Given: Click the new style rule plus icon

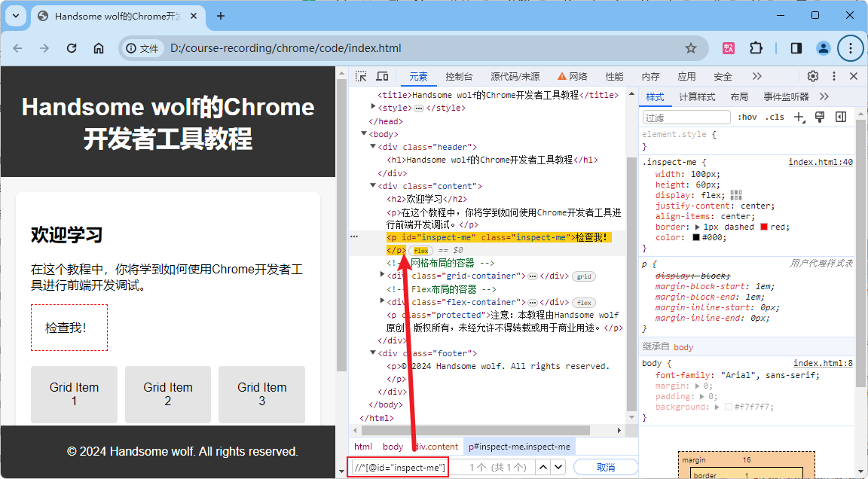Looking at the screenshot, I should point(799,117).
